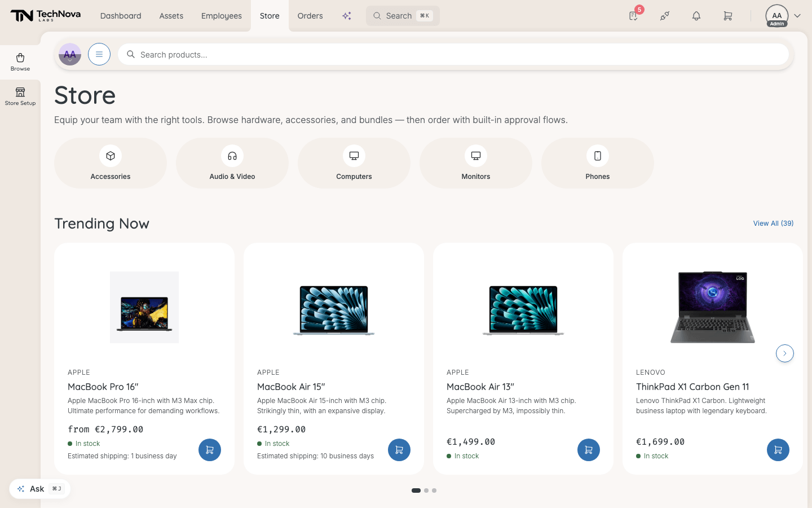
Task: Select the Accessories category
Action: pos(111,163)
